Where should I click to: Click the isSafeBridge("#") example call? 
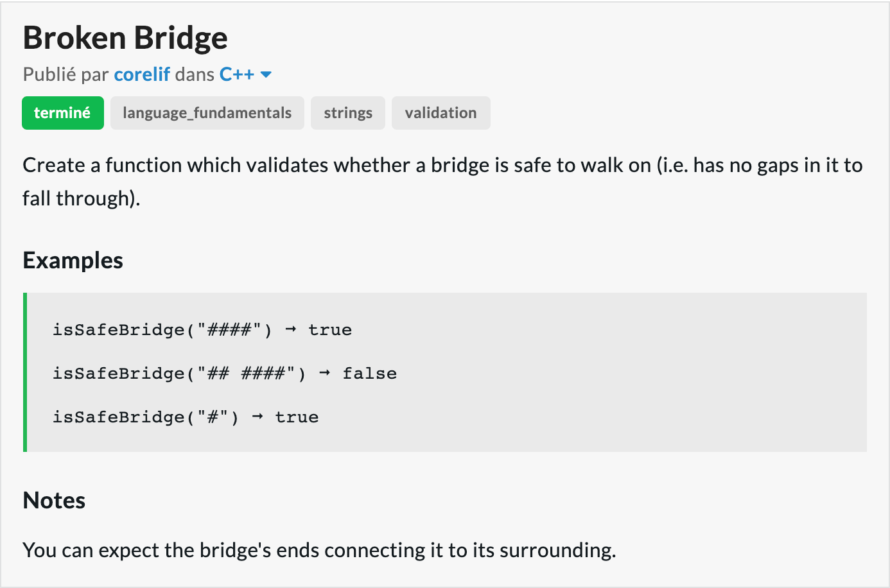(x=146, y=417)
